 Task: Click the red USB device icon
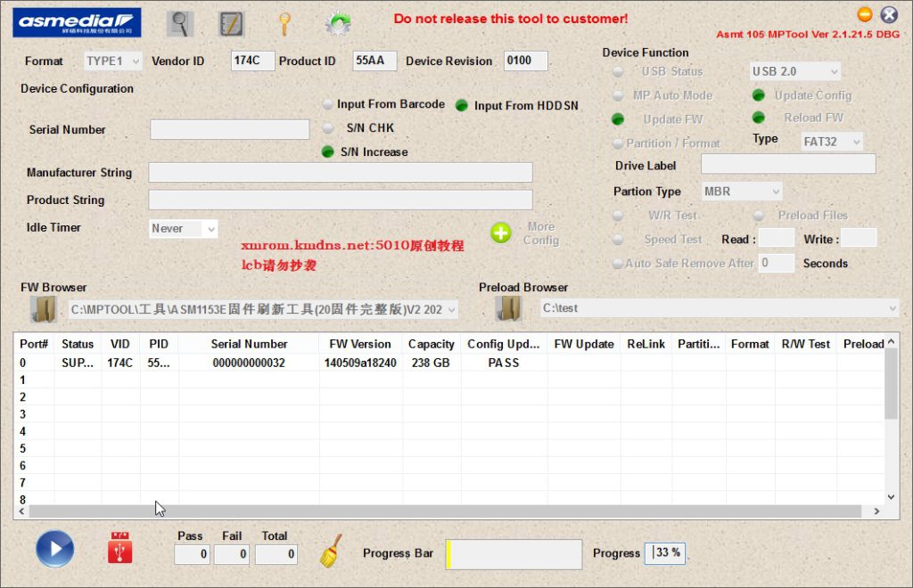pyautogui.click(x=119, y=548)
